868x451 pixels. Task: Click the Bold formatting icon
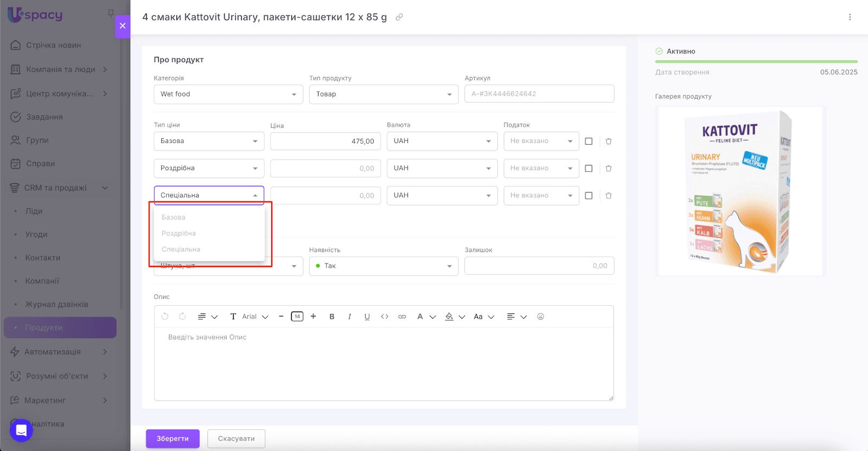pos(332,317)
